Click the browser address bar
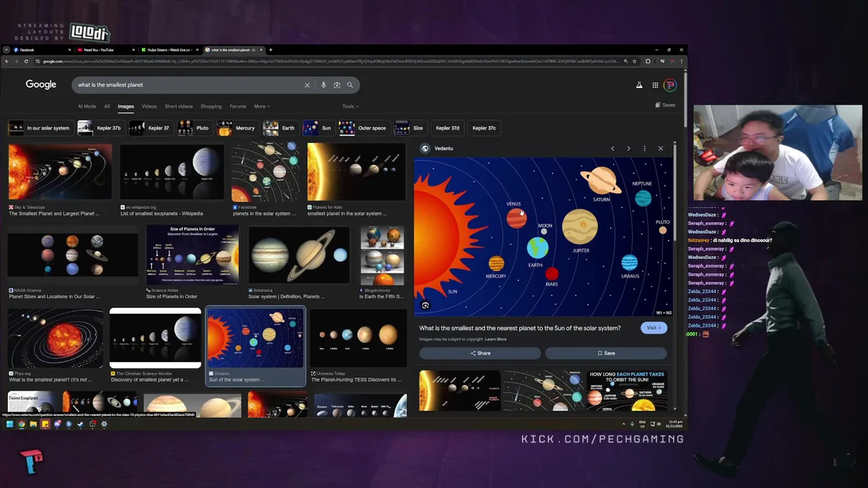Image resolution: width=868 pixels, height=488 pixels. tap(330, 61)
